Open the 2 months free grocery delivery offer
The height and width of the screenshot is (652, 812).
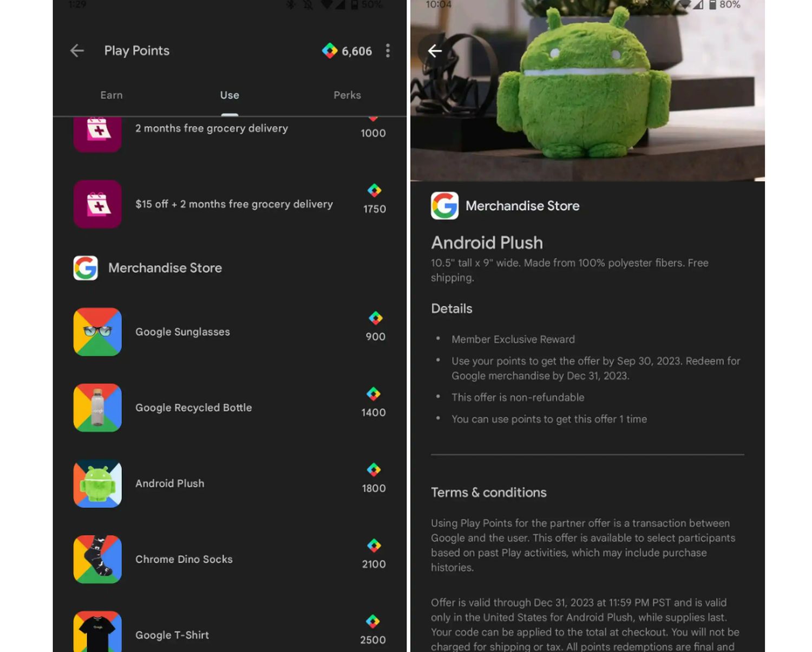[x=212, y=129]
